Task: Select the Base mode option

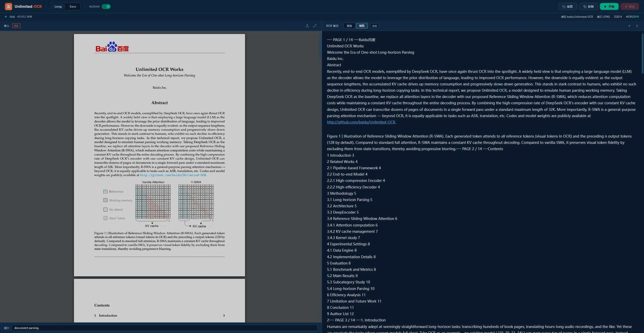Action: coord(73,7)
